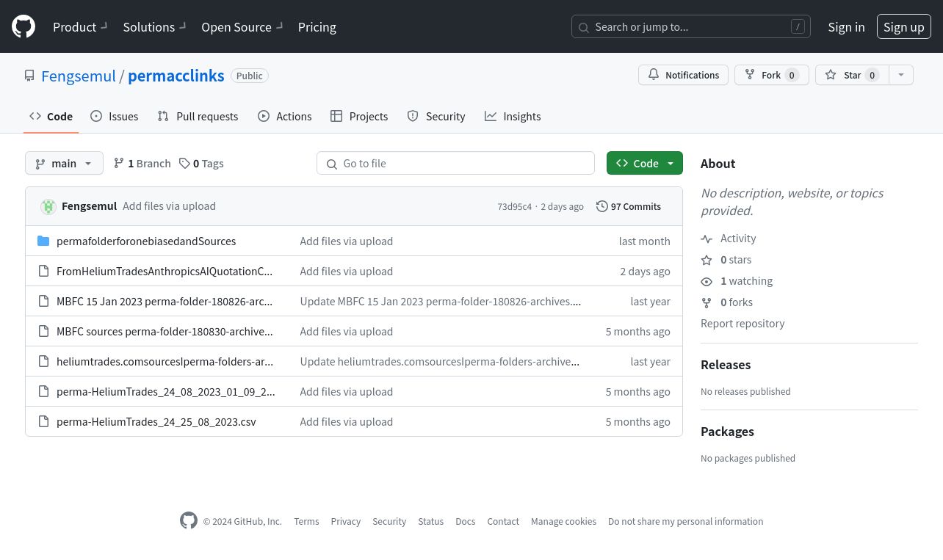Open commit hash 73d95c4
Viewport: 943px width, 560px height.
click(x=514, y=207)
